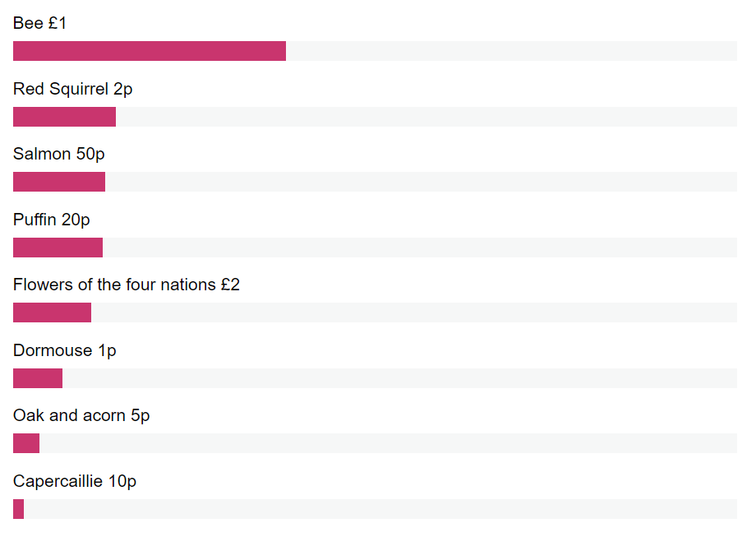756x537 pixels.
Task: Click the small Capercaillie 10p pink bar
Action: pos(18,509)
